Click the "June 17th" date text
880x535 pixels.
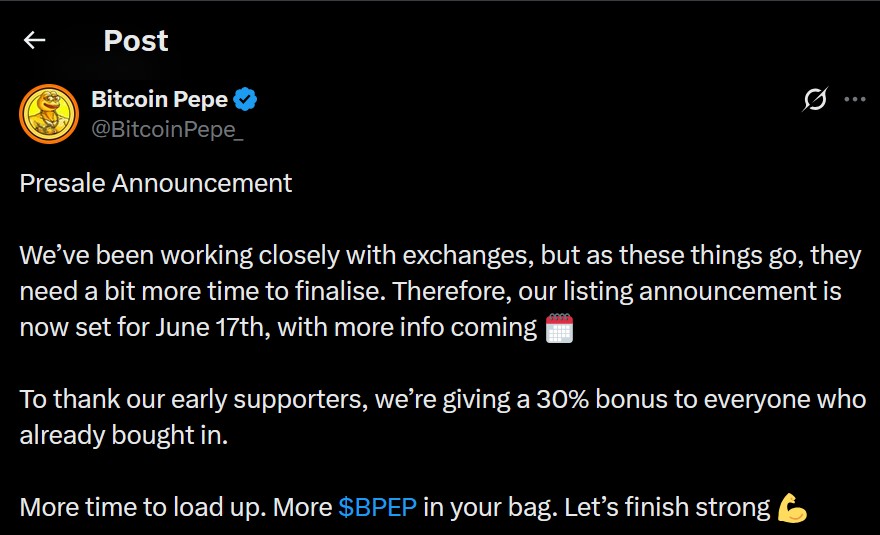click(206, 328)
